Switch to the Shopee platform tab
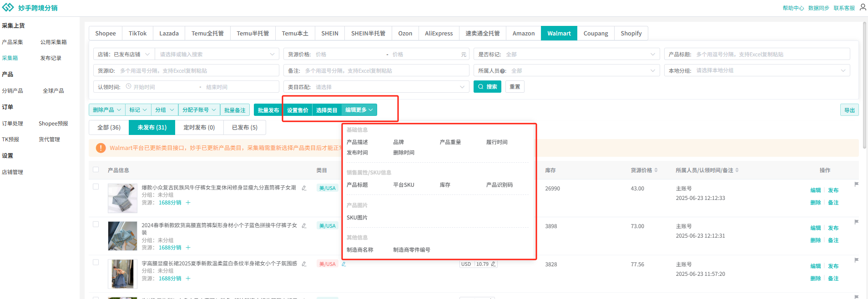Viewport: 868px width, 299px height. click(x=106, y=33)
